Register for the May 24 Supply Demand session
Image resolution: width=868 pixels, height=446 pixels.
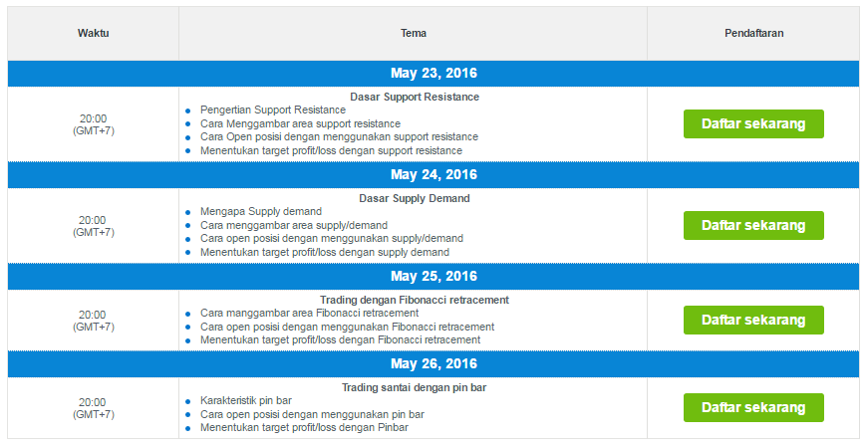[753, 225]
